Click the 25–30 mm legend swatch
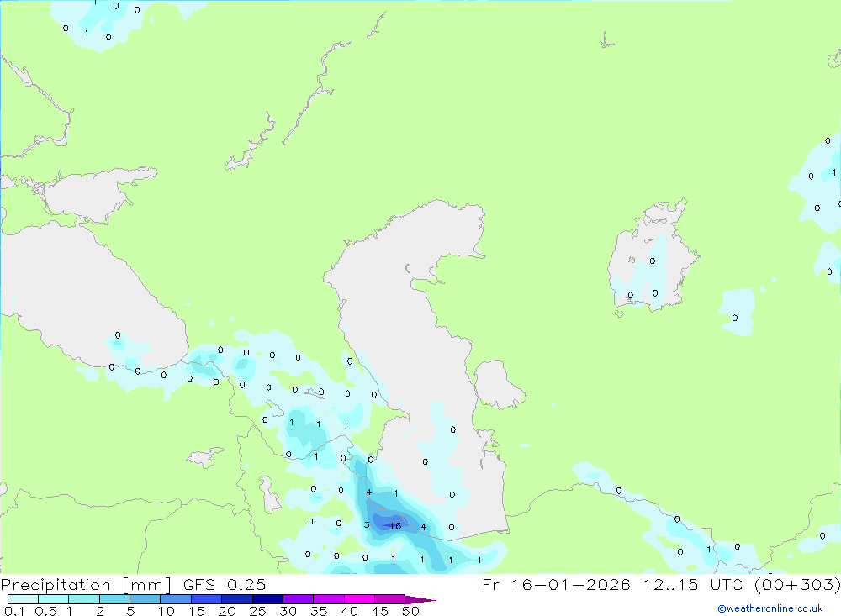The width and height of the screenshot is (841, 616). pyautogui.click(x=267, y=599)
